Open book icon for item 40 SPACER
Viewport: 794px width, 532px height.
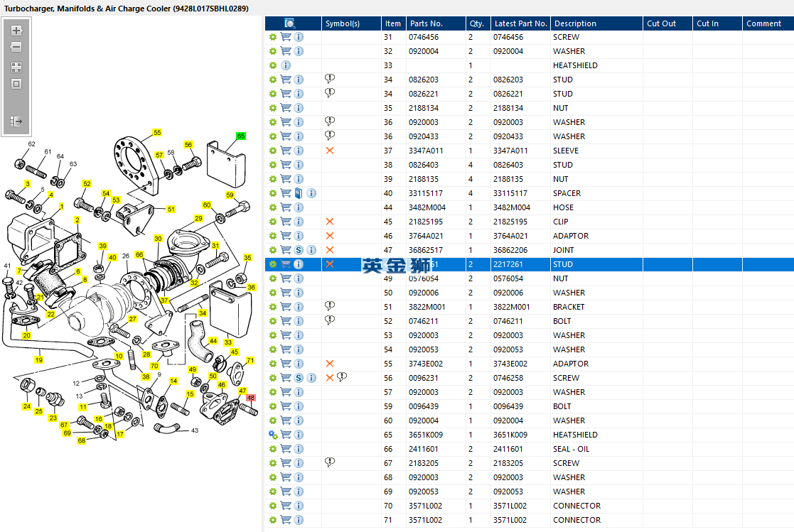299,193
